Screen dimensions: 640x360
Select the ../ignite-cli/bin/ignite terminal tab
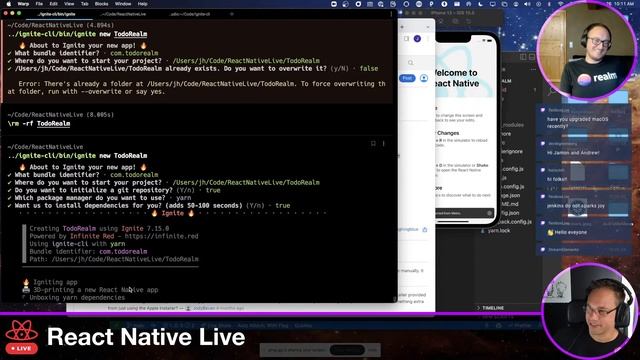(56, 14)
